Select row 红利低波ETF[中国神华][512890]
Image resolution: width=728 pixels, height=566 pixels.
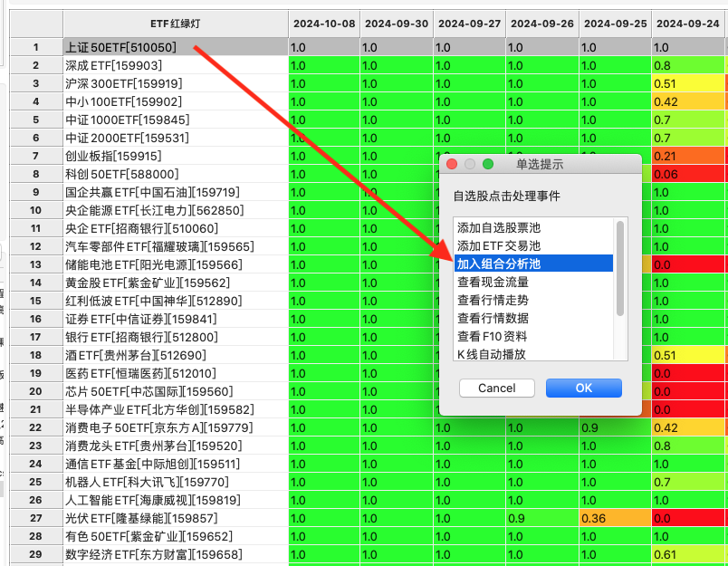click(x=176, y=301)
